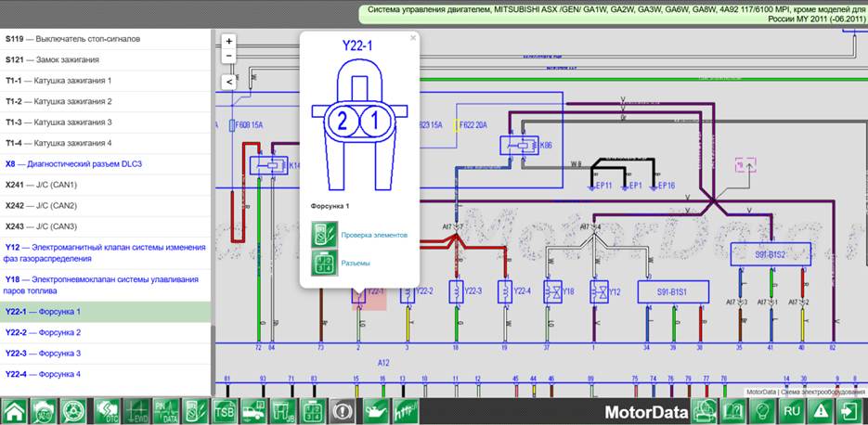This screenshot has width=868, height=425.
Task: Zoom in the diagram with plus button
Action: (x=229, y=42)
